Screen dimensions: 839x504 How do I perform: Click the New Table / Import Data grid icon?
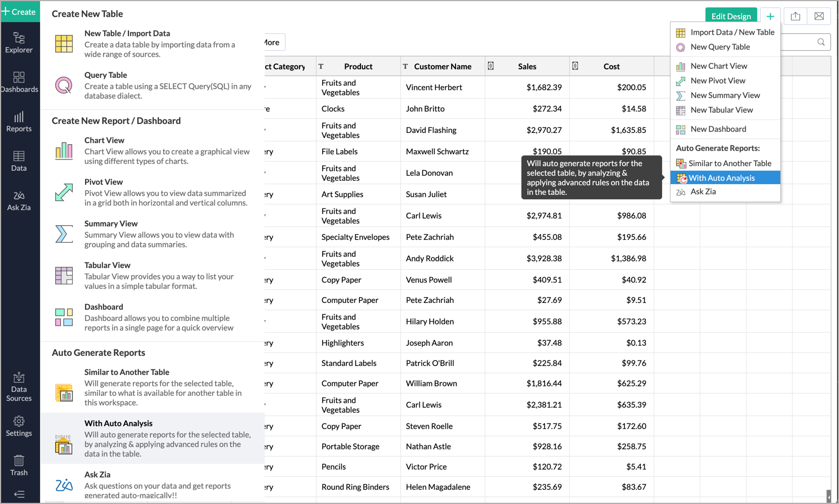(64, 43)
